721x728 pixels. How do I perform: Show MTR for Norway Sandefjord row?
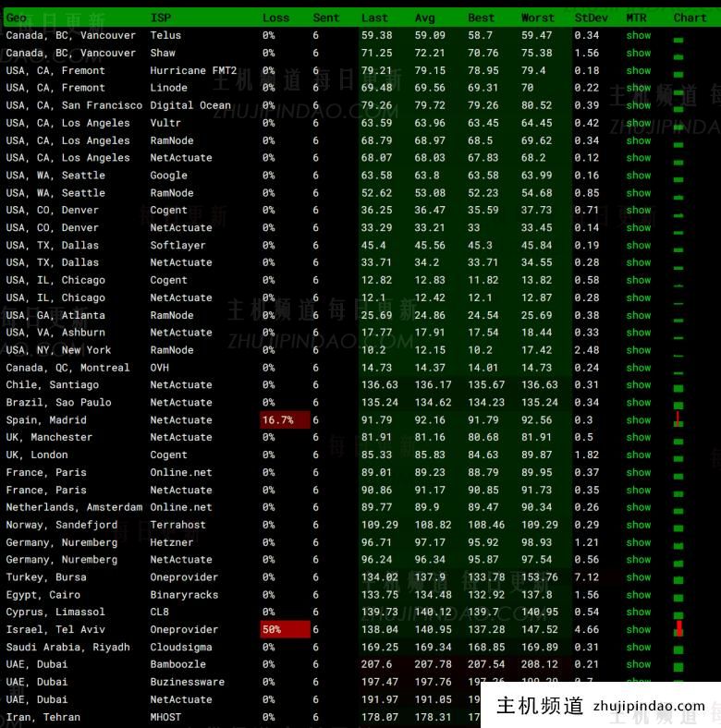pos(639,526)
